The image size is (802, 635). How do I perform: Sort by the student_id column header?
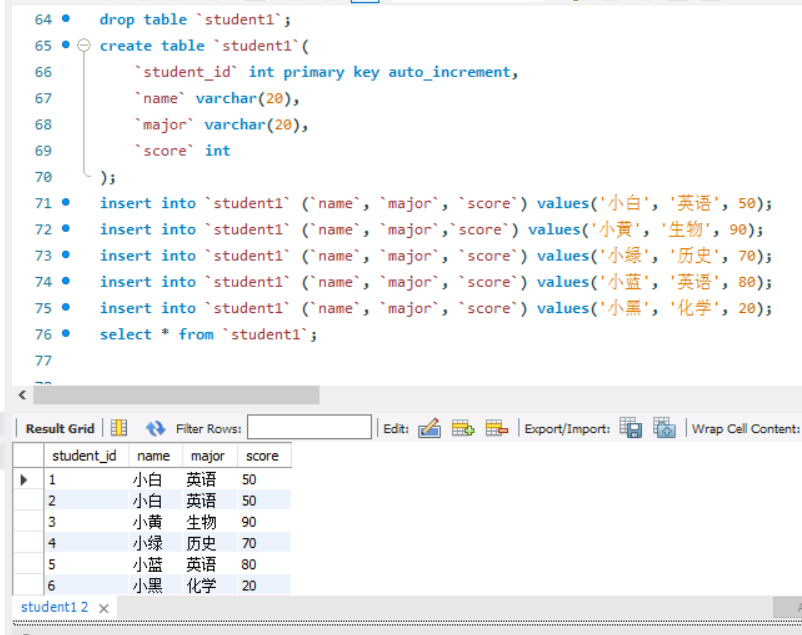click(86, 455)
